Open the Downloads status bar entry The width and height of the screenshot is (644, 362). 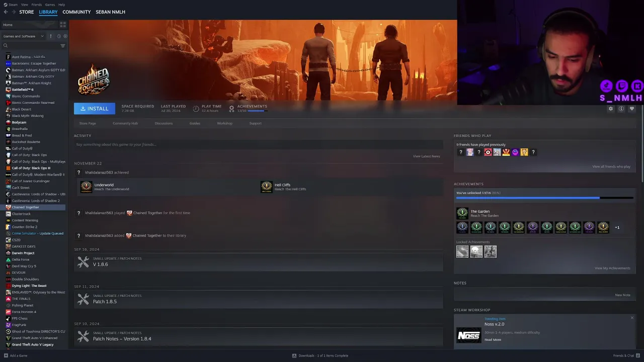point(320,355)
